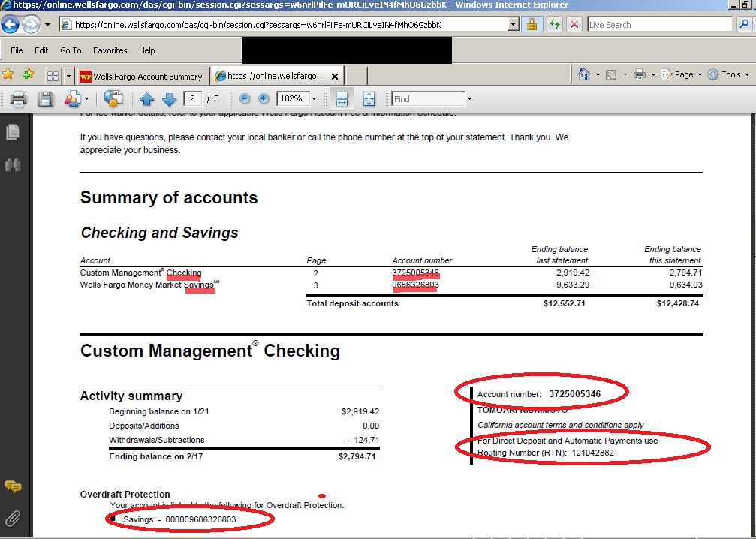Close the https://online.wellsfargo tab

pyautogui.click(x=335, y=76)
